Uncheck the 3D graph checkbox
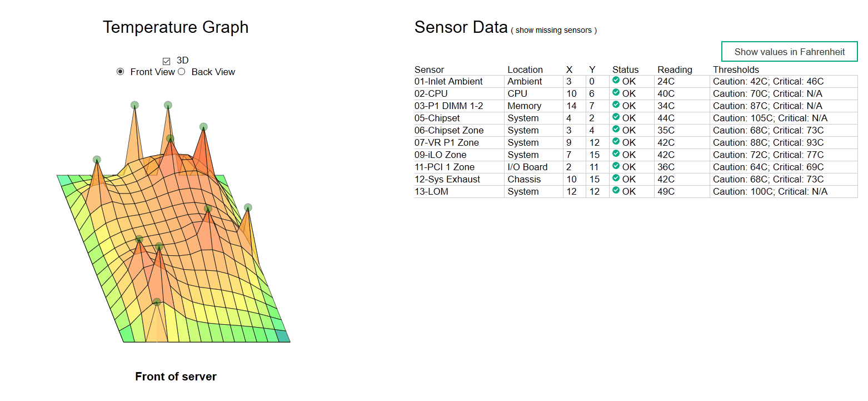The height and width of the screenshot is (401, 868). pyautogui.click(x=166, y=61)
